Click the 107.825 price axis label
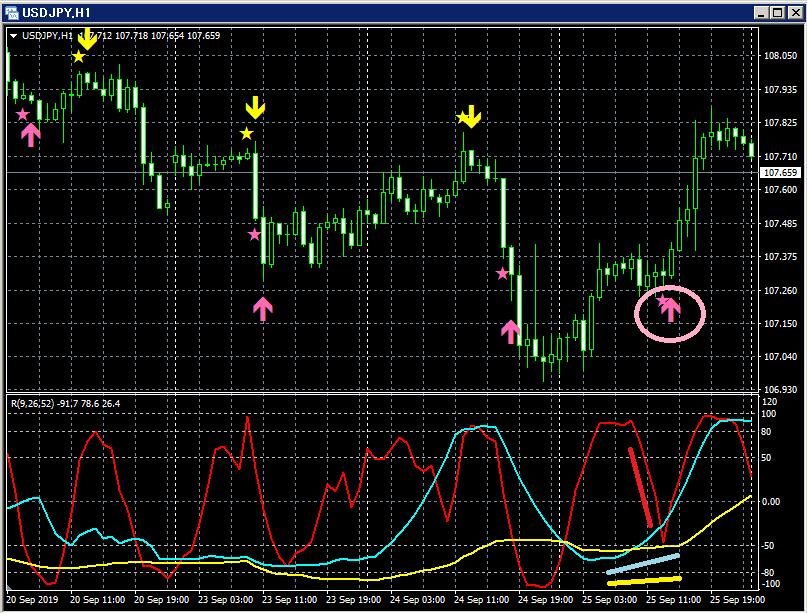Viewport: 807px width, 613px height. 780,122
